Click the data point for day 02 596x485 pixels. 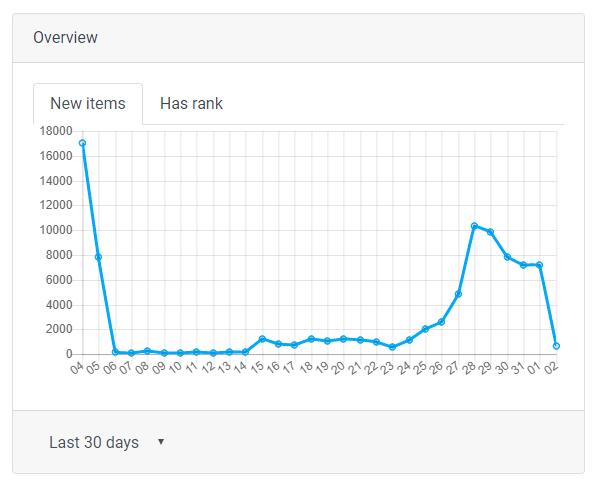coord(556,346)
